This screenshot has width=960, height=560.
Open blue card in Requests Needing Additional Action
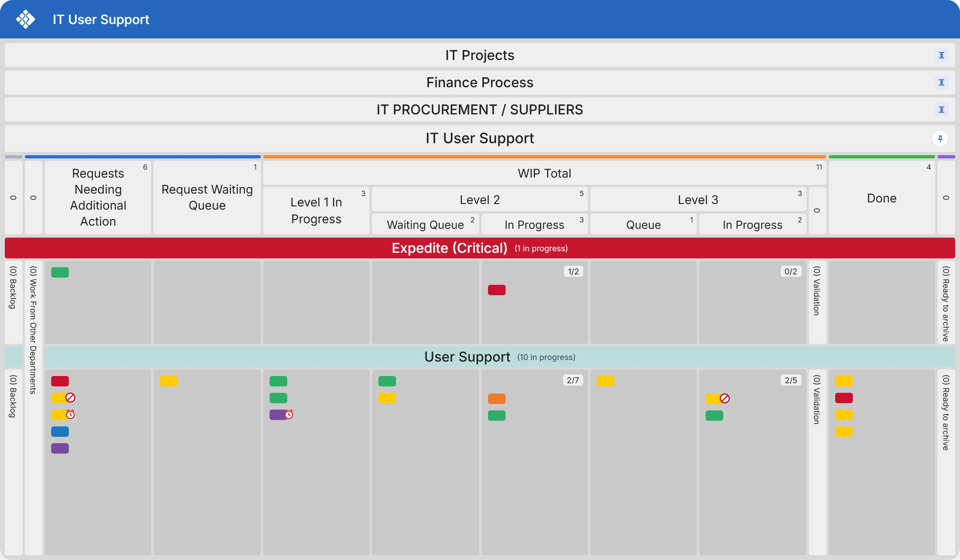60,432
